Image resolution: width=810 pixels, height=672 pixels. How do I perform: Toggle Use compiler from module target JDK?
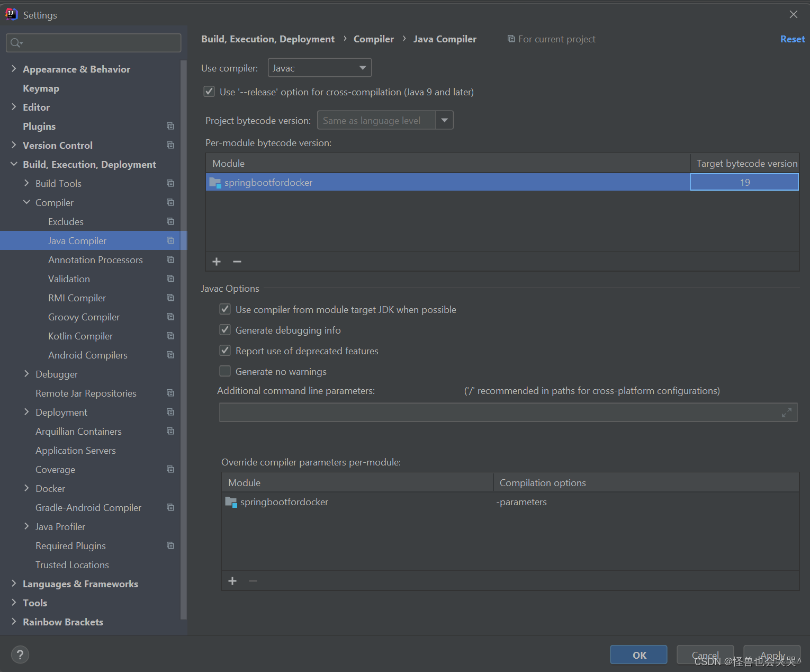(225, 309)
